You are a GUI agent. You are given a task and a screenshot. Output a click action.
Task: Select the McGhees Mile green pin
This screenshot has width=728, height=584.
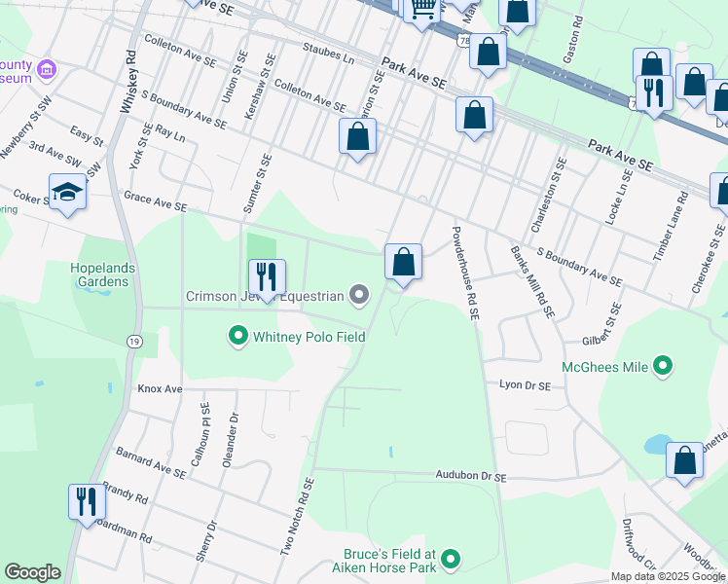(x=664, y=367)
